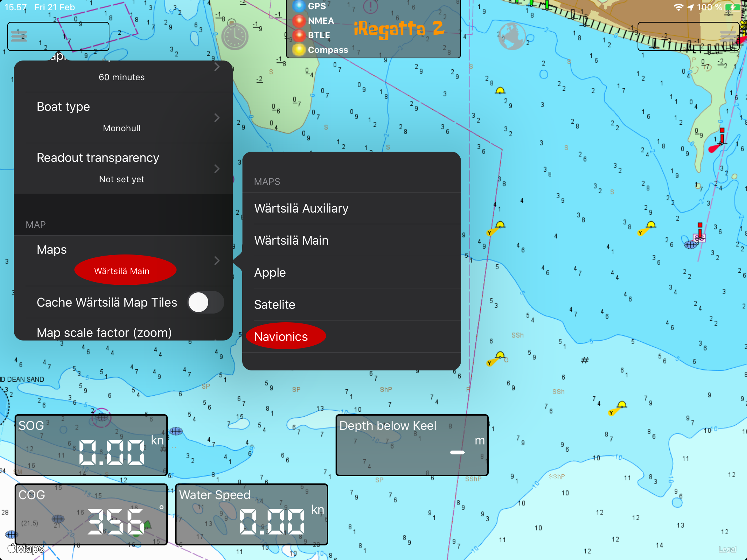Image resolution: width=747 pixels, height=560 pixels.
Task: Tap the SOG readout
Action: coord(91,445)
